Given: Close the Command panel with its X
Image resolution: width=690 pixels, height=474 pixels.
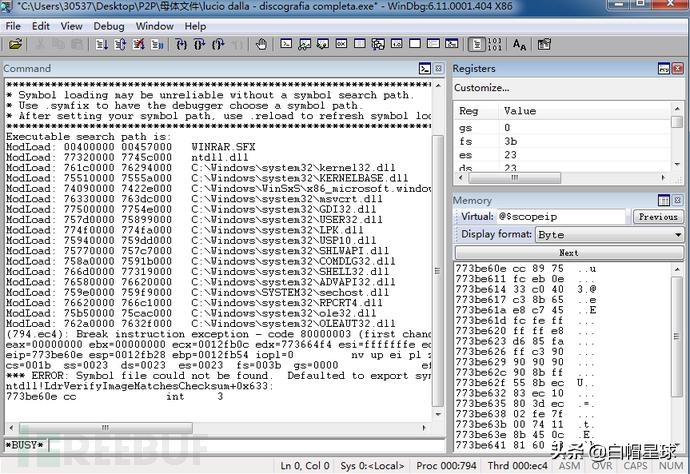Looking at the screenshot, I should (x=438, y=68).
